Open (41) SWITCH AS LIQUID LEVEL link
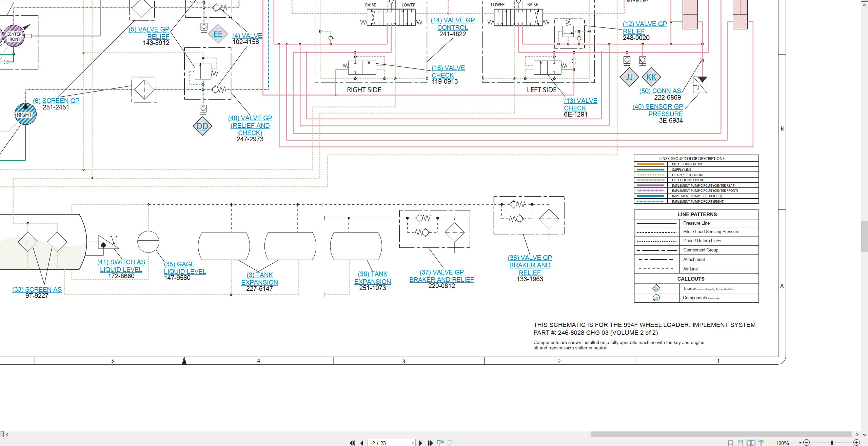This screenshot has height=446, width=868. click(121, 266)
